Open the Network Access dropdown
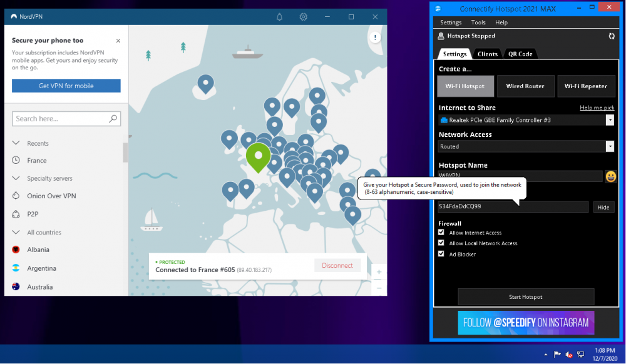The image size is (626, 364). point(609,146)
